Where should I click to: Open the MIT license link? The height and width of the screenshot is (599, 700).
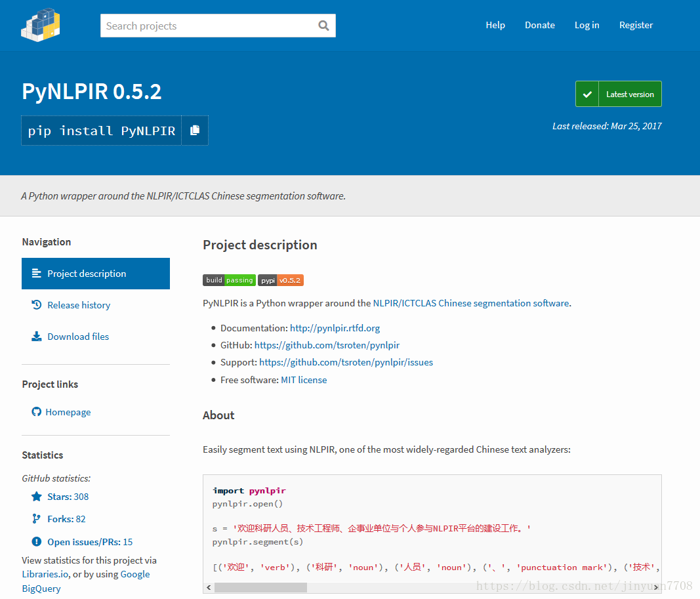tap(304, 380)
